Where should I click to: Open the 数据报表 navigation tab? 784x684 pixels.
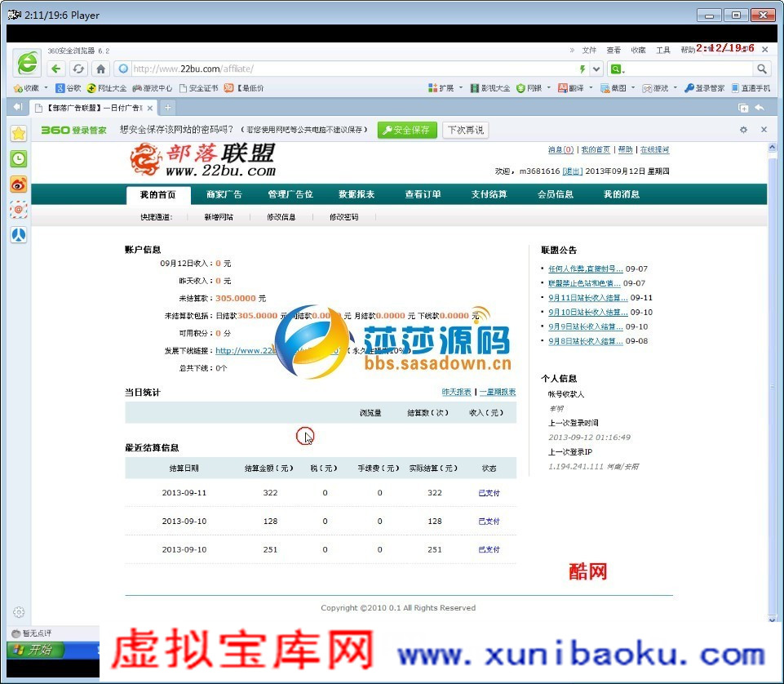pos(357,194)
